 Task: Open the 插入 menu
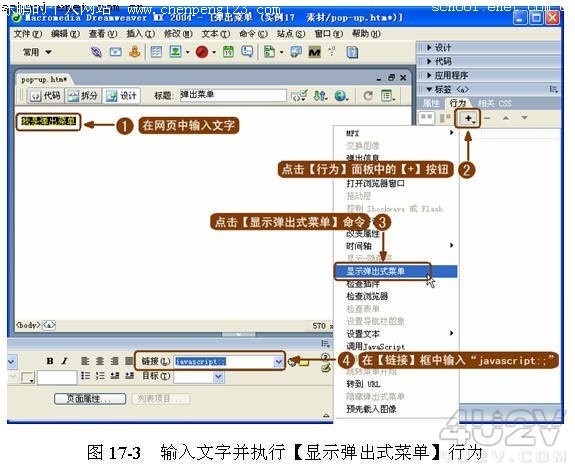point(140,34)
